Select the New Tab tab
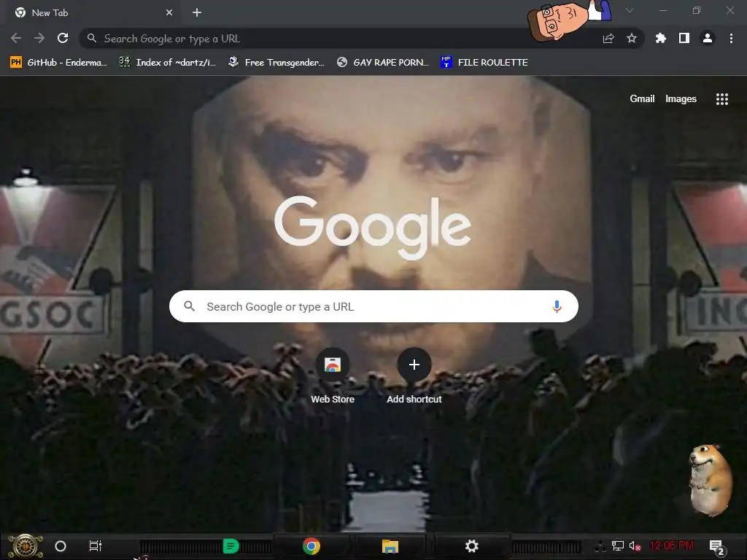This screenshot has height=560, width=747. click(x=93, y=13)
